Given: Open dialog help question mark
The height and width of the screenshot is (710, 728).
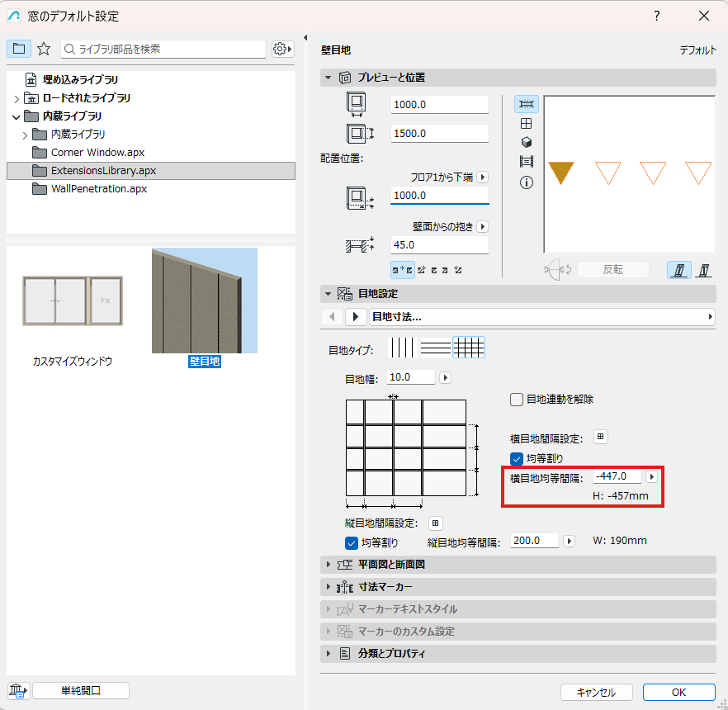Looking at the screenshot, I should tap(656, 16).
